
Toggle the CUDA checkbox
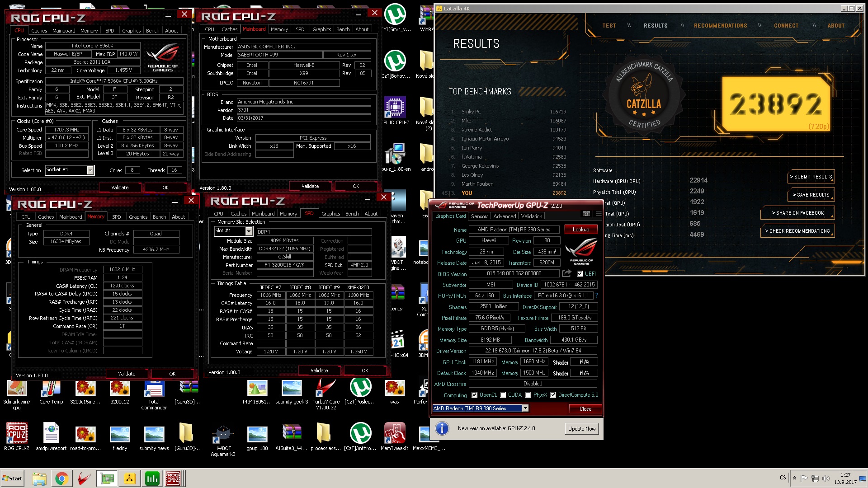pyautogui.click(x=503, y=395)
